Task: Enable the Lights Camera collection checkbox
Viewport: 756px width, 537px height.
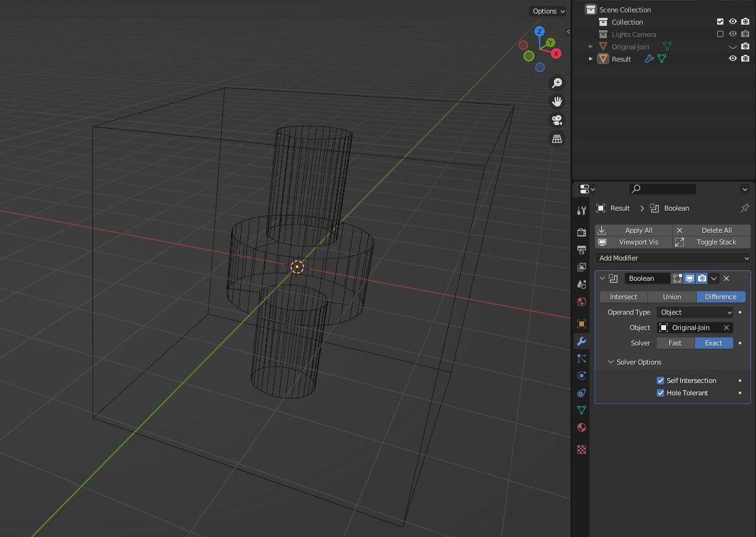Action: [720, 34]
